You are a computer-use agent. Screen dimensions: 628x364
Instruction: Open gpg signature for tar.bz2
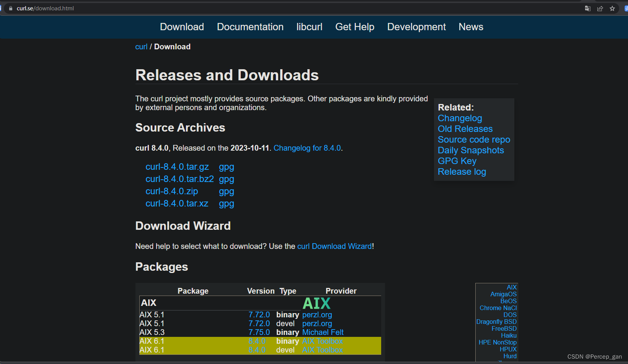click(227, 179)
